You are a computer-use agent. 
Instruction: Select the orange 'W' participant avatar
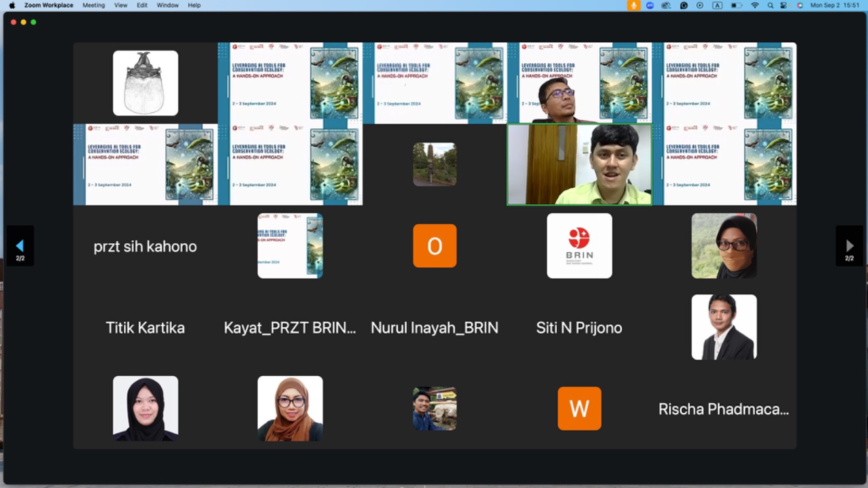click(579, 409)
